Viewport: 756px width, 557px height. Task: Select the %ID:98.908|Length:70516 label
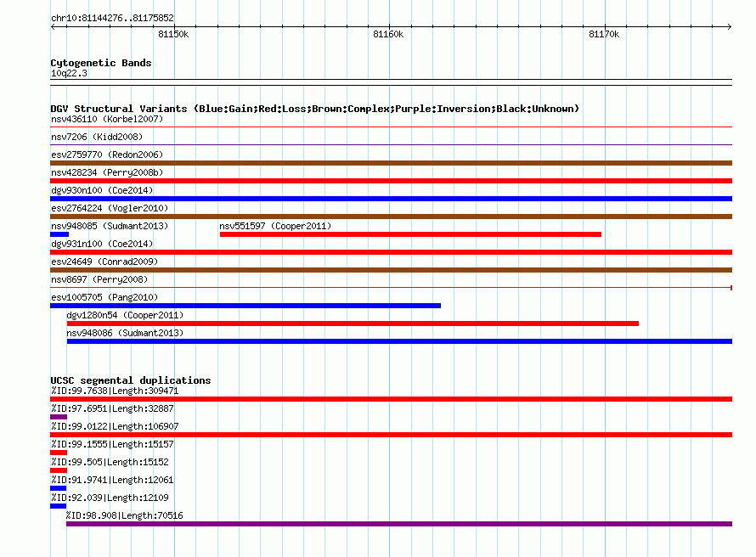pos(124,515)
